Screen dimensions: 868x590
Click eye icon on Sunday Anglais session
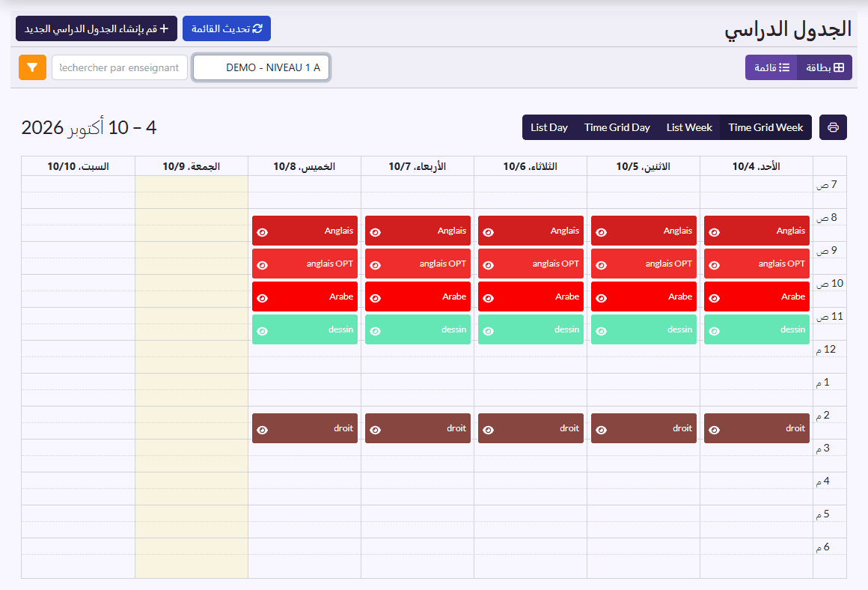coord(714,232)
